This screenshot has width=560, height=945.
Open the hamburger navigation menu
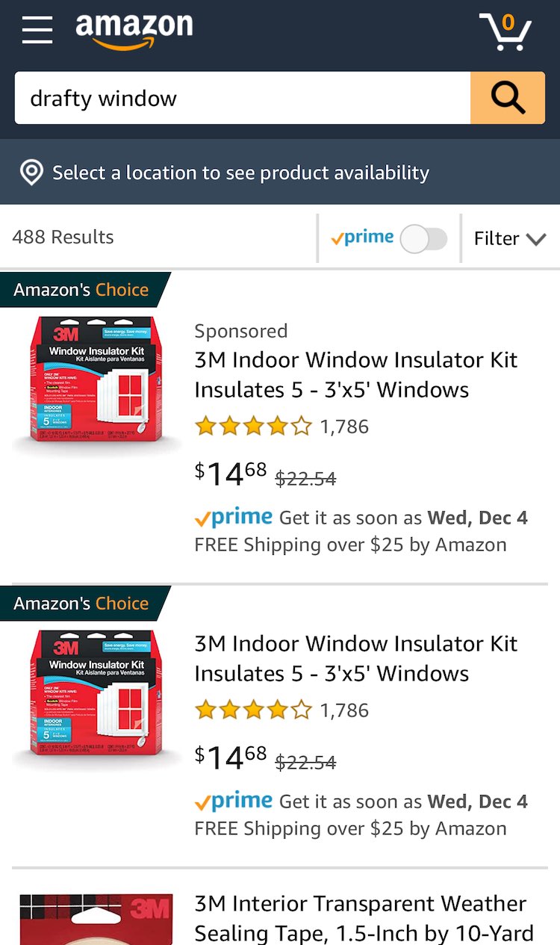tap(37, 31)
